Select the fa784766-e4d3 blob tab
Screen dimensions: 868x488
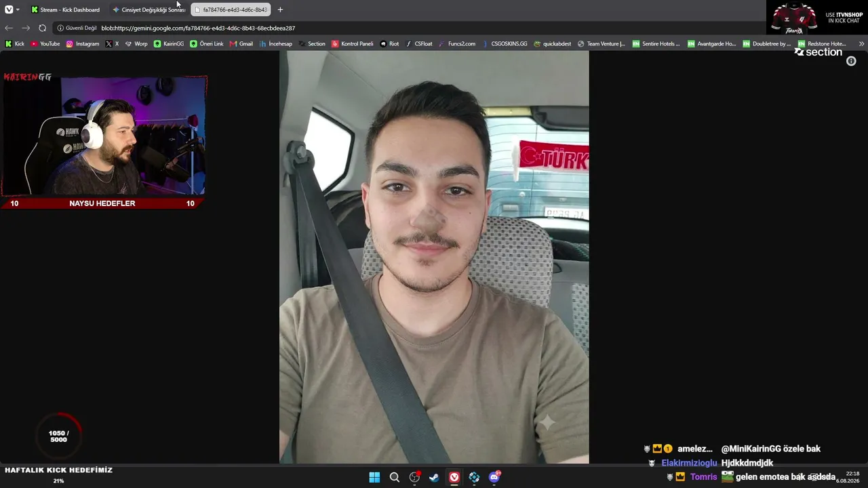coord(231,9)
